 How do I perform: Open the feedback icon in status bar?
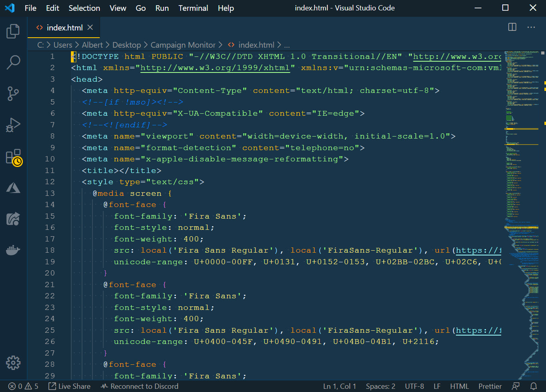pyautogui.click(x=516, y=386)
